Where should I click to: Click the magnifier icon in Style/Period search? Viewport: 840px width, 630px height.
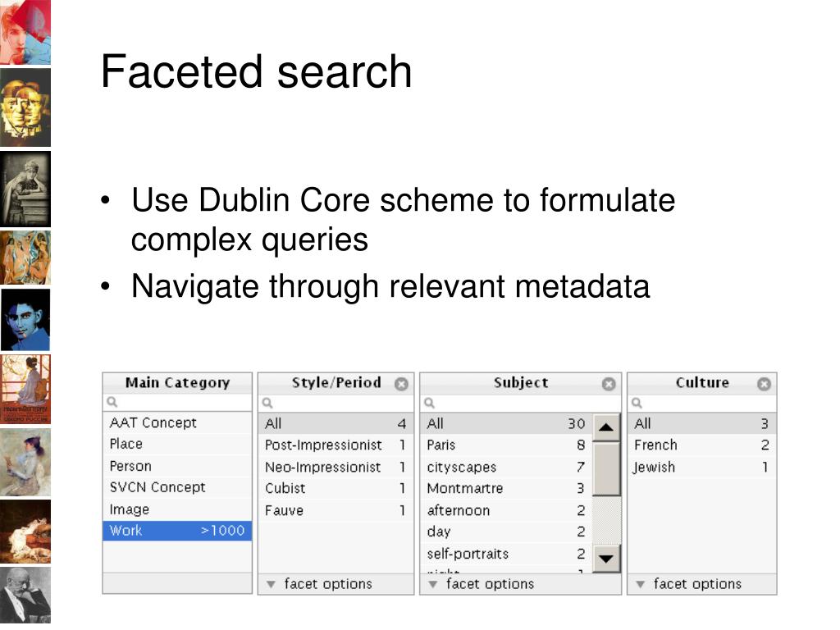point(267,402)
